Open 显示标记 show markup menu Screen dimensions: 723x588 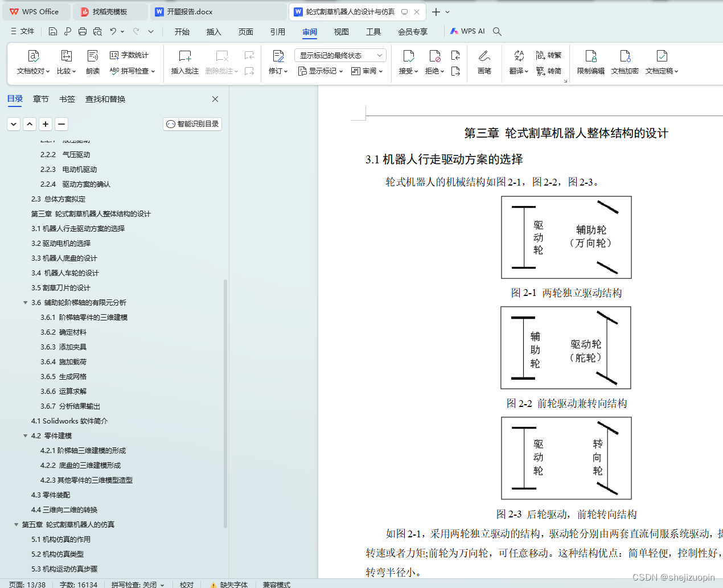pos(321,71)
